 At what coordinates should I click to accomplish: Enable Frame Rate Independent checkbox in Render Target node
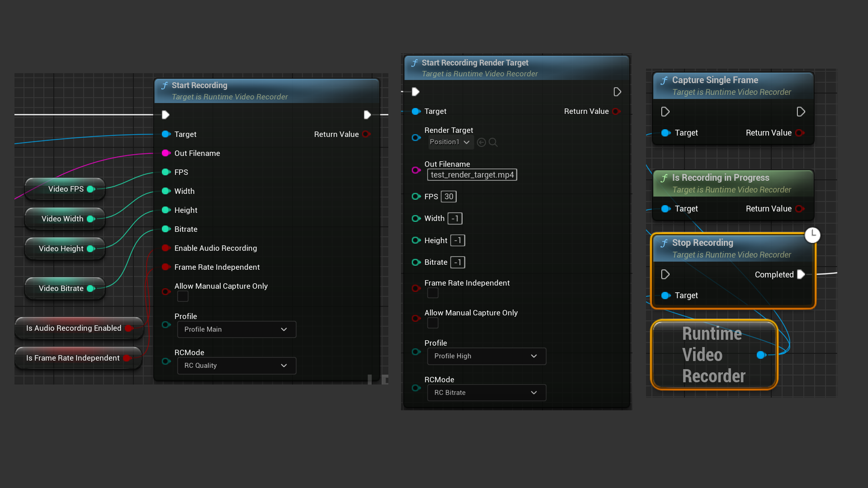coord(433,293)
